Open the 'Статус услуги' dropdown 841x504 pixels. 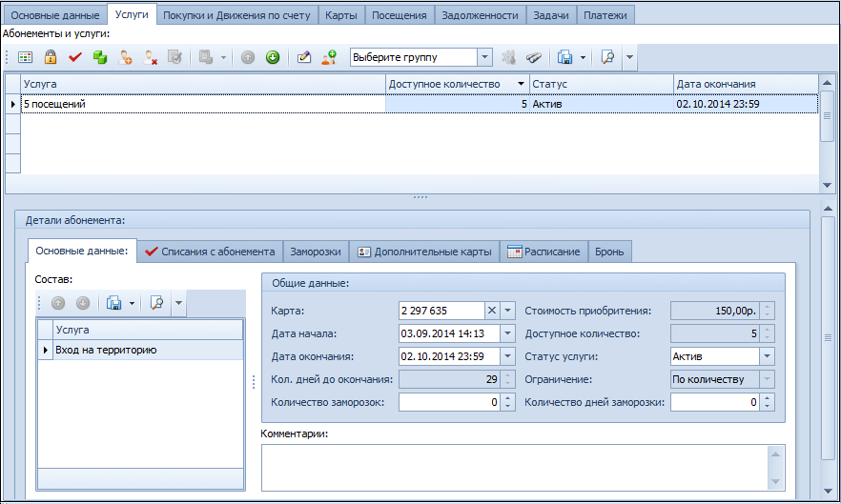(767, 356)
